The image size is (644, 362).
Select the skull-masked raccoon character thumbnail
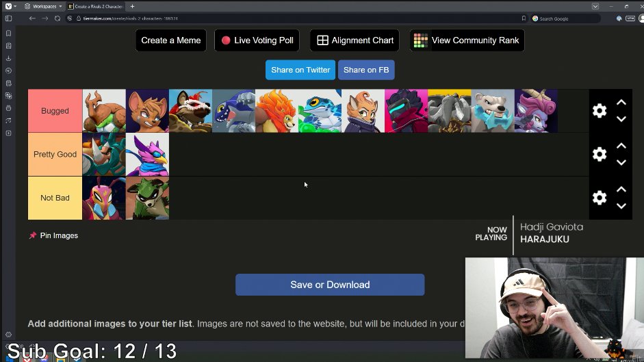click(x=190, y=111)
